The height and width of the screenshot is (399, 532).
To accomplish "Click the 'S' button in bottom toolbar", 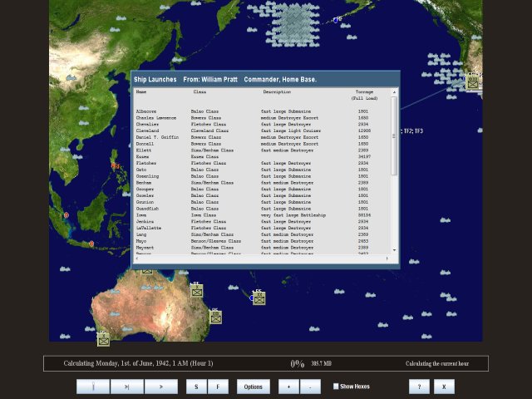I will (x=196, y=387).
